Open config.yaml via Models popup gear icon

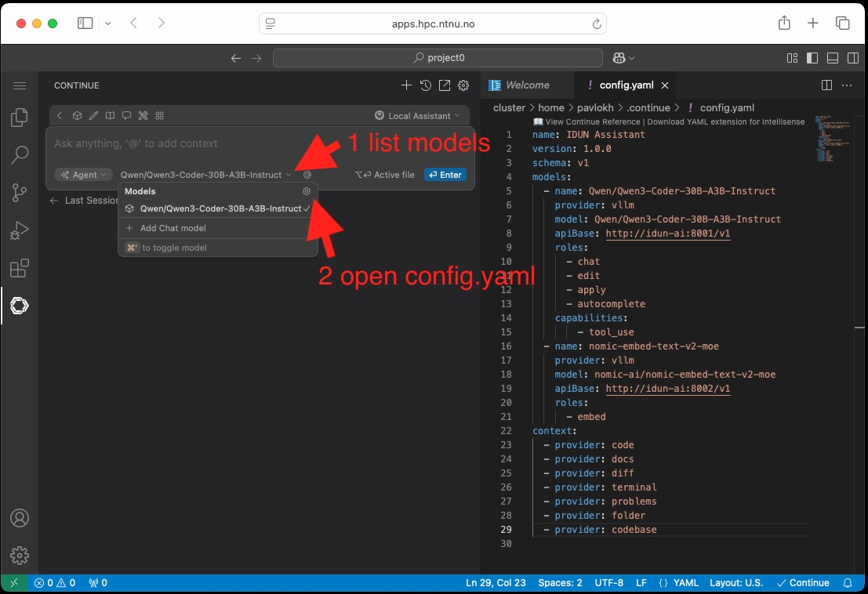pos(306,191)
